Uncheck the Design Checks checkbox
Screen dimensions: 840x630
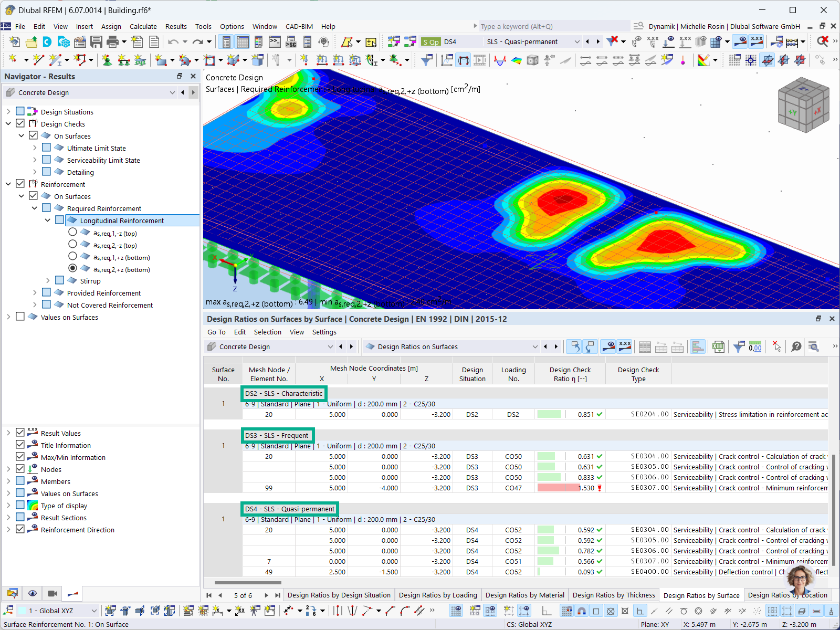click(x=20, y=123)
